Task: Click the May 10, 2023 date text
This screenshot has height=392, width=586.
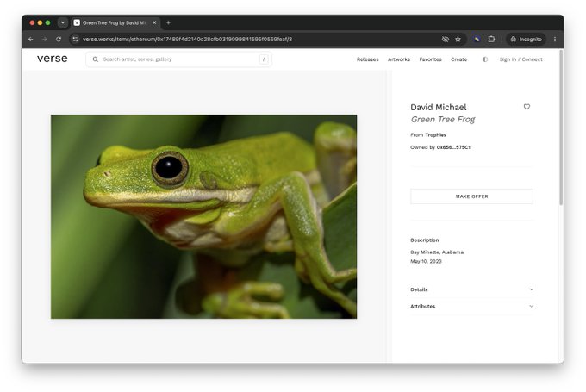Action: [x=426, y=262]
